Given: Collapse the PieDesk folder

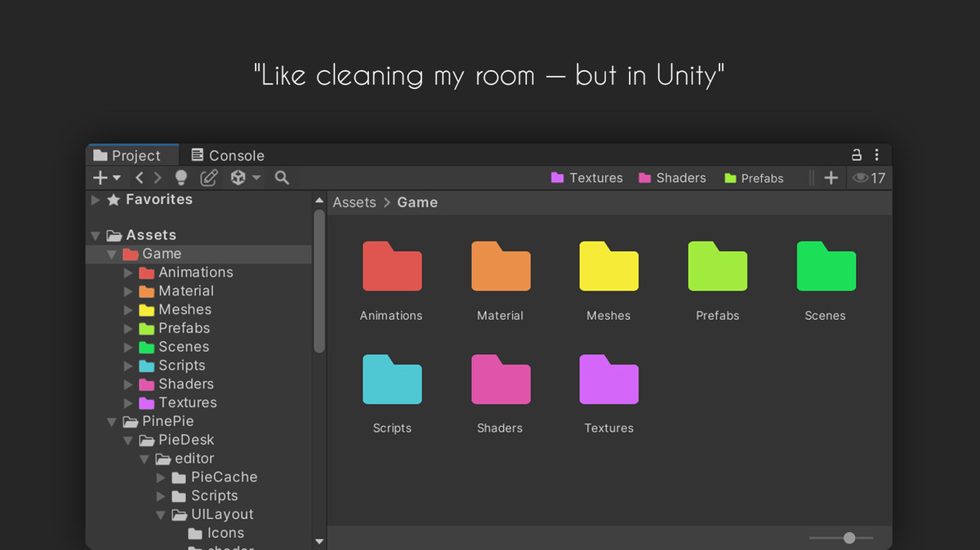Looking at the screenshot, I should click(x=128, y=441).
